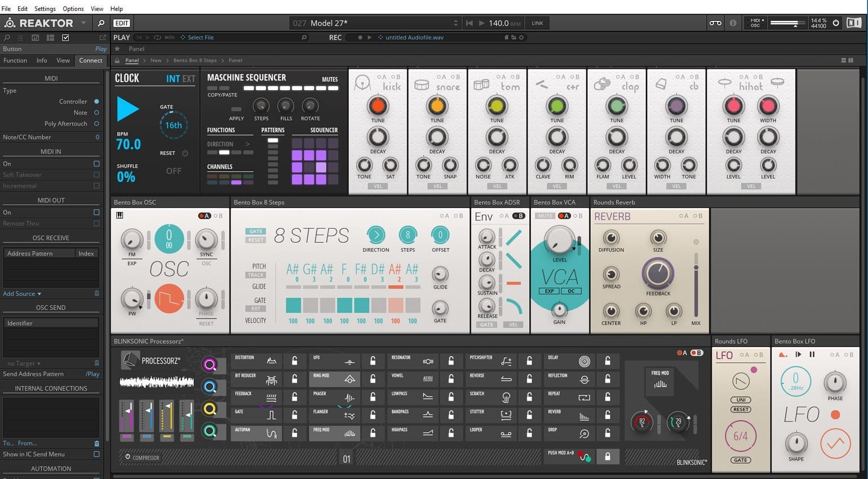Select orange triangle waveform in Bento Box LFO

point(835,443)
